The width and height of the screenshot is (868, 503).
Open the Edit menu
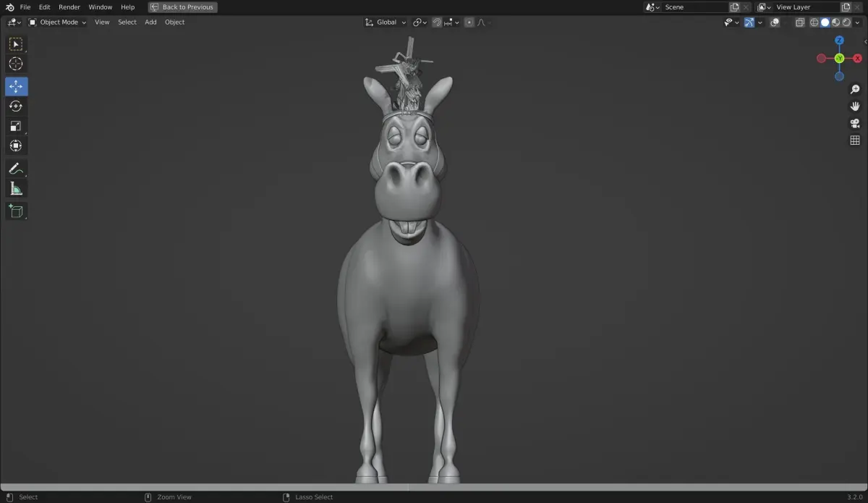coord(45,7)
